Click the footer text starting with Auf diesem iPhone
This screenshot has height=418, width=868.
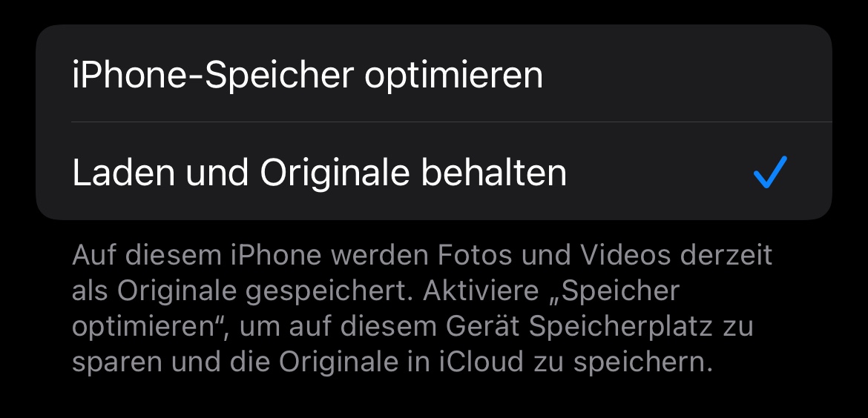pyautogui.click(x=422, y=308)
